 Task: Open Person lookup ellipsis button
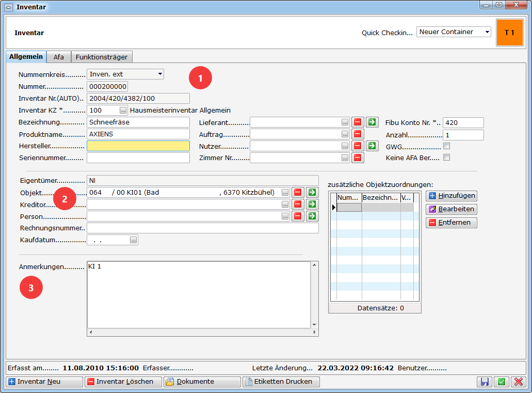tap(285, 216)
